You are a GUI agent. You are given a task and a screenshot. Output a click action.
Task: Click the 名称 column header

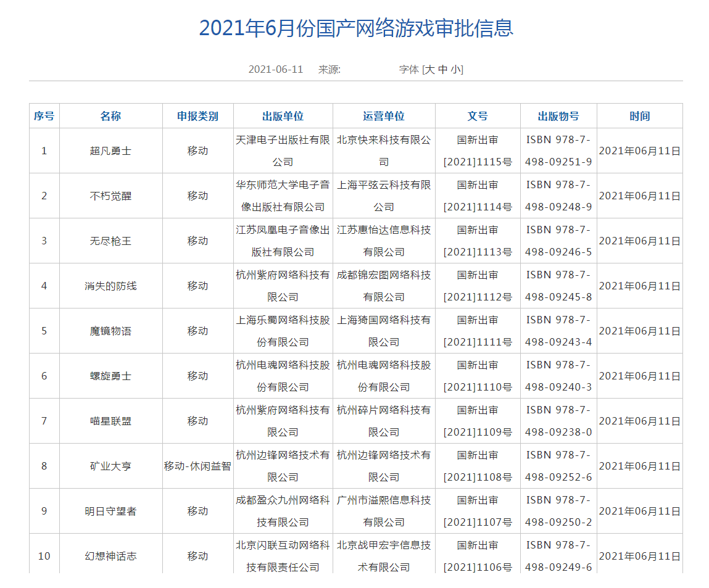coord(111,116)
